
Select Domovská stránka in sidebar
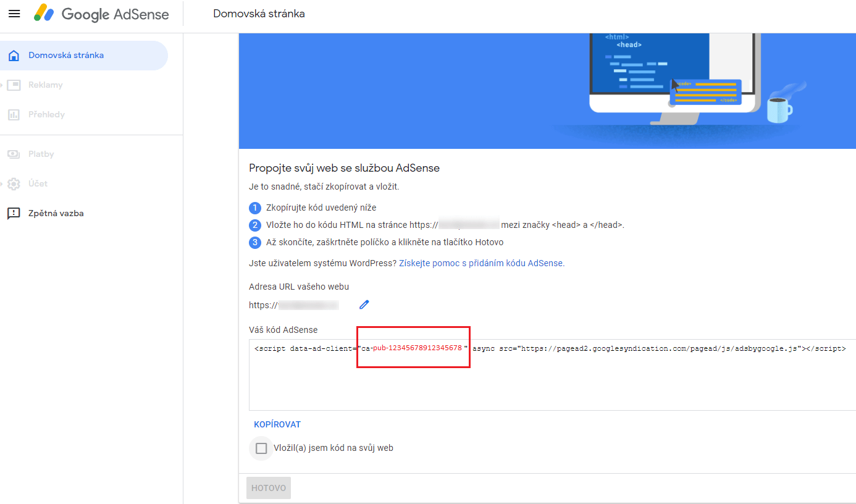point(66,56)
